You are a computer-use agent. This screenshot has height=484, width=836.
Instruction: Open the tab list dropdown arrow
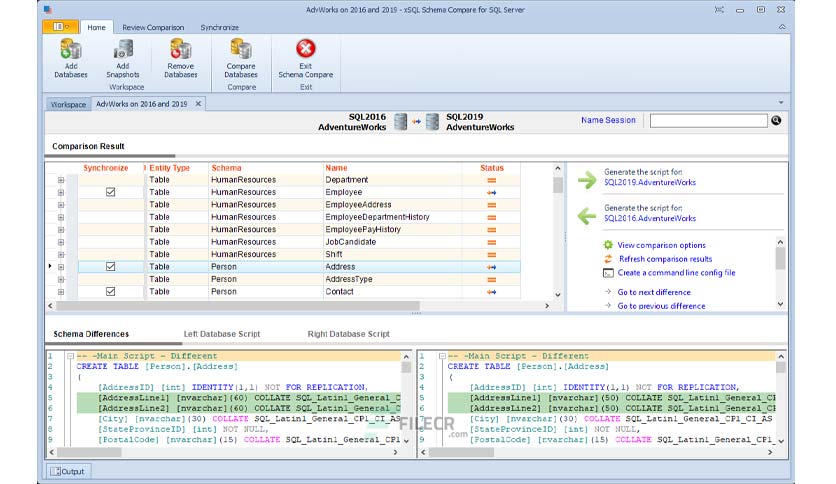point(781,102)
